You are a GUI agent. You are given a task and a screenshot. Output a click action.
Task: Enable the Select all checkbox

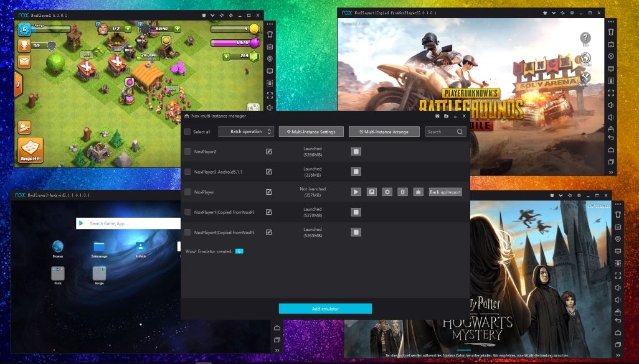click(x=187, y=131)
